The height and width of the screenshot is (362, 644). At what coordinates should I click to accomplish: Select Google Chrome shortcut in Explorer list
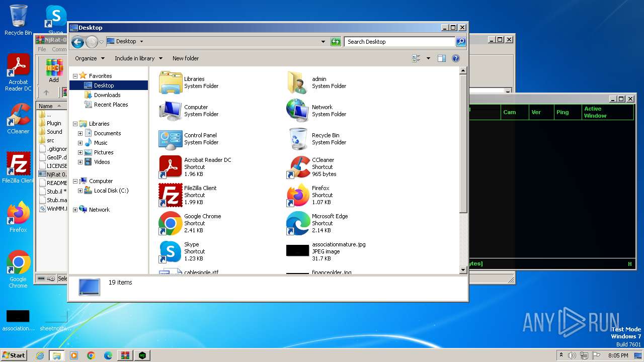tap(170, 223)
